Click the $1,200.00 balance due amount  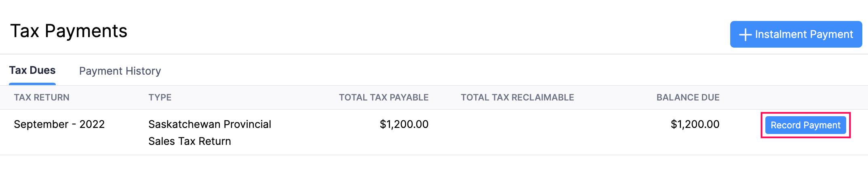[695, 124]
